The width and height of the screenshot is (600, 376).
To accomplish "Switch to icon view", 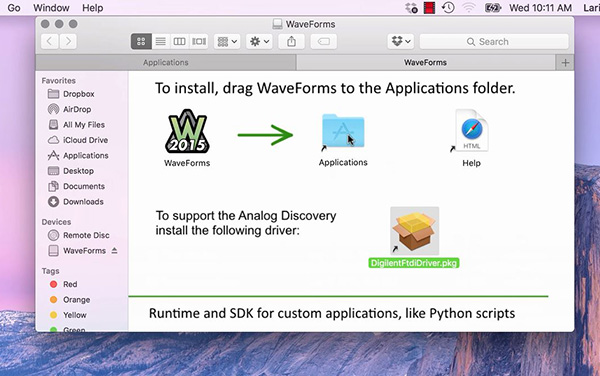I will tap(141, 41).
